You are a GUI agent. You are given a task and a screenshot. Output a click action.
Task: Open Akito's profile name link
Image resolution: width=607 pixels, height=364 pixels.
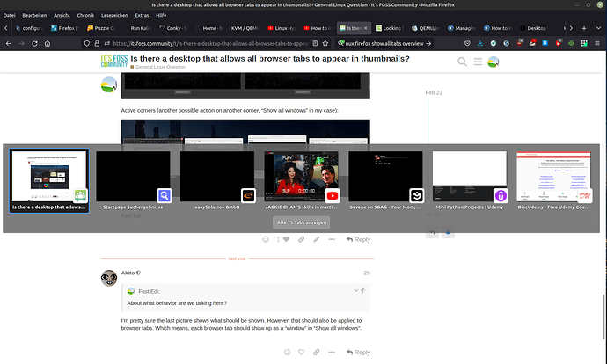point(128,273)
